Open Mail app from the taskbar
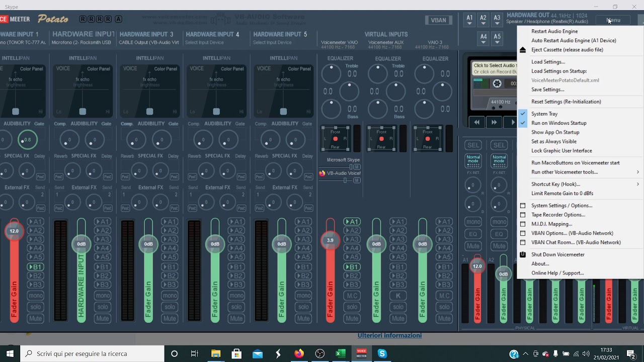Viewport: 644px width, 362px height. pyautogui.click(x=258, y=353)
